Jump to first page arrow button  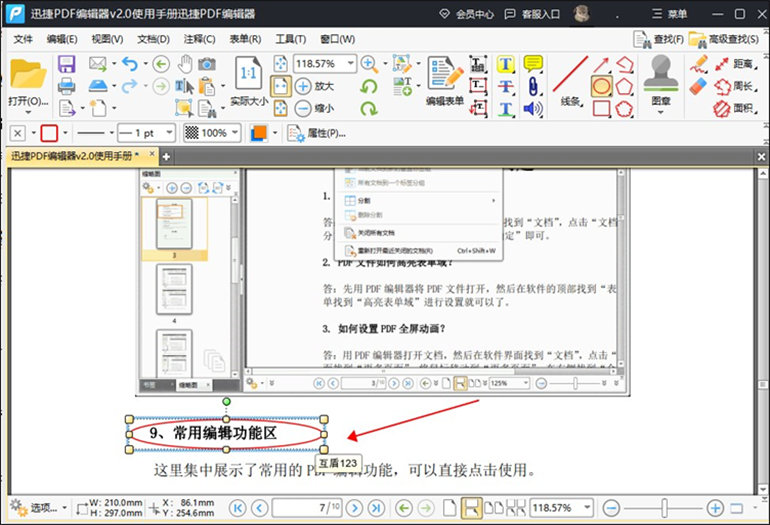point(238,508)
